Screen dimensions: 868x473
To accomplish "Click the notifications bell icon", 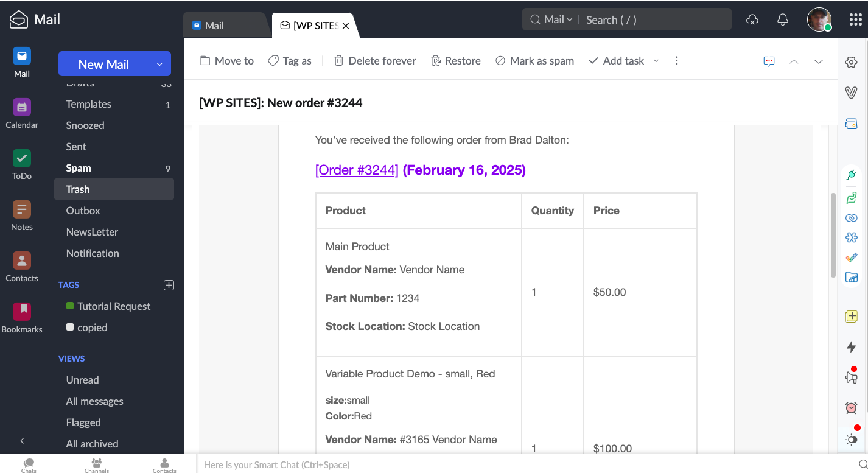I will [x=783, y=19].
